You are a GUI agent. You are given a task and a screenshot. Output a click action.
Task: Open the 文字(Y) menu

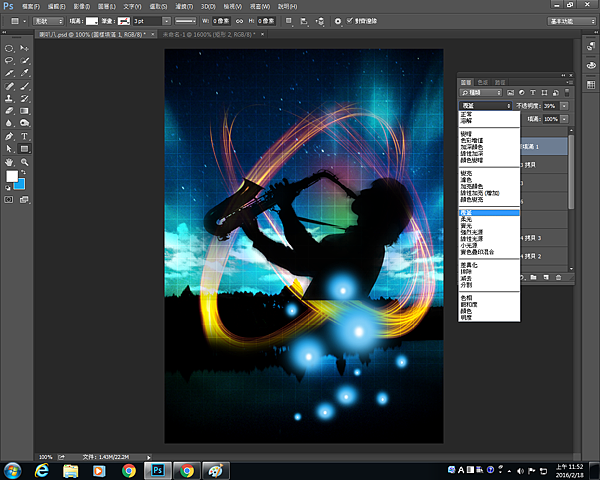[x=132, y=6]
